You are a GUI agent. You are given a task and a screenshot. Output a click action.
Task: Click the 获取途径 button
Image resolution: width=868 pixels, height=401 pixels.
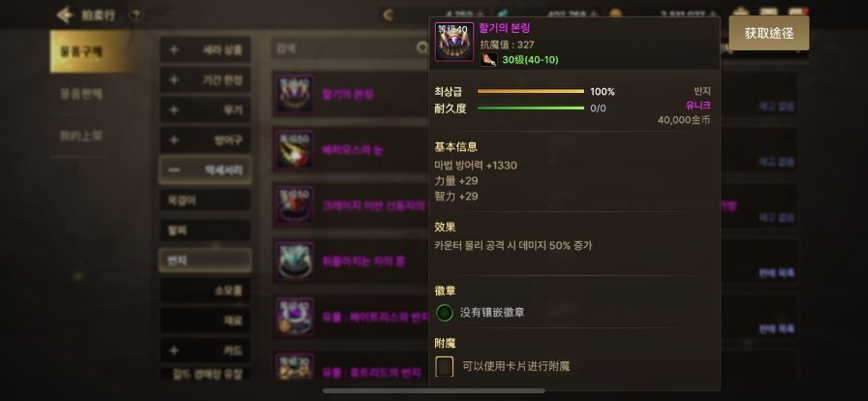coord(769,33)
